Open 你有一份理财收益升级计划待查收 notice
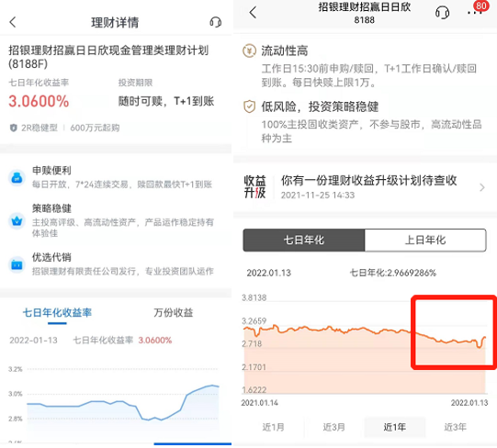The image size is (497, 448). (368, 180)
